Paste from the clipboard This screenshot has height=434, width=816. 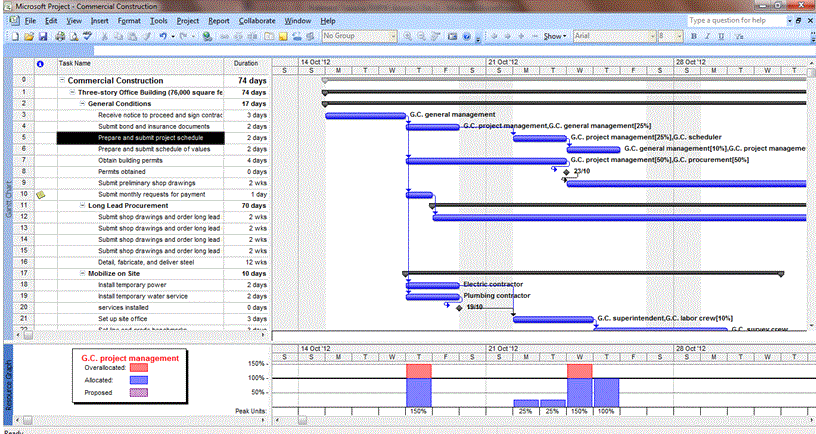[x=133, y=36]
